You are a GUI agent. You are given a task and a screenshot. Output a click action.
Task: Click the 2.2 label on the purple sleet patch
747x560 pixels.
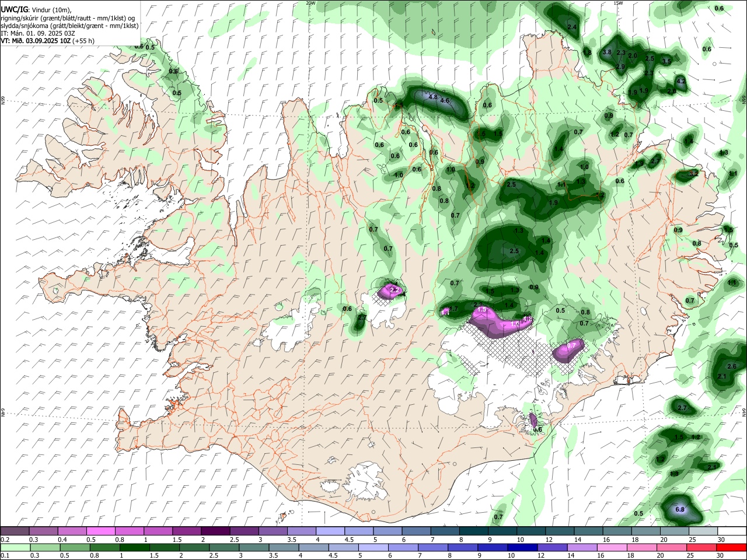click(x=394, y=290)
